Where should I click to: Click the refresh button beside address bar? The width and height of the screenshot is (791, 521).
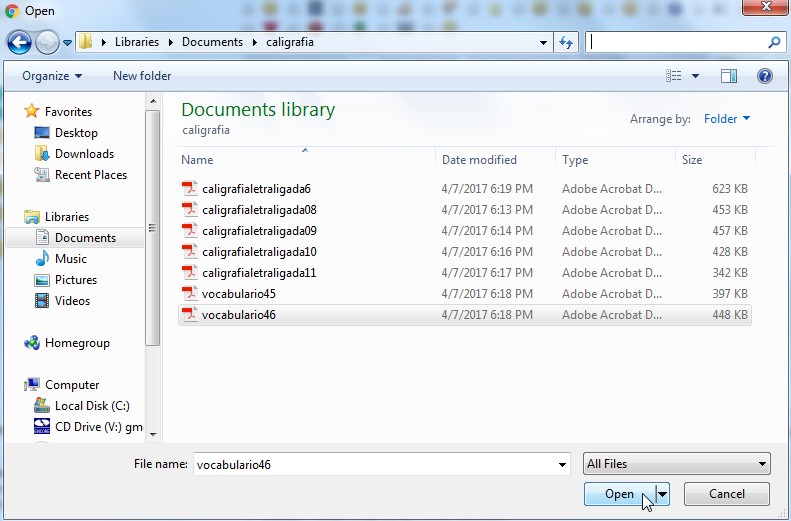click(567, 42)
